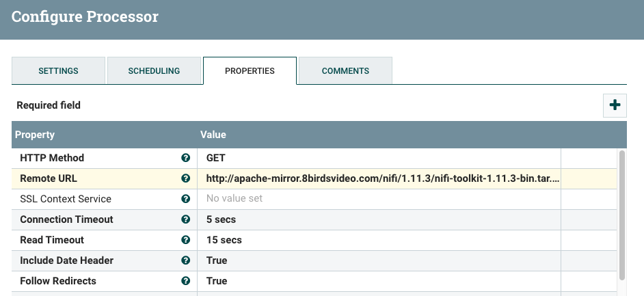Set SSL Context Service value
Screen dimensions: 644x296
(379, 199)
